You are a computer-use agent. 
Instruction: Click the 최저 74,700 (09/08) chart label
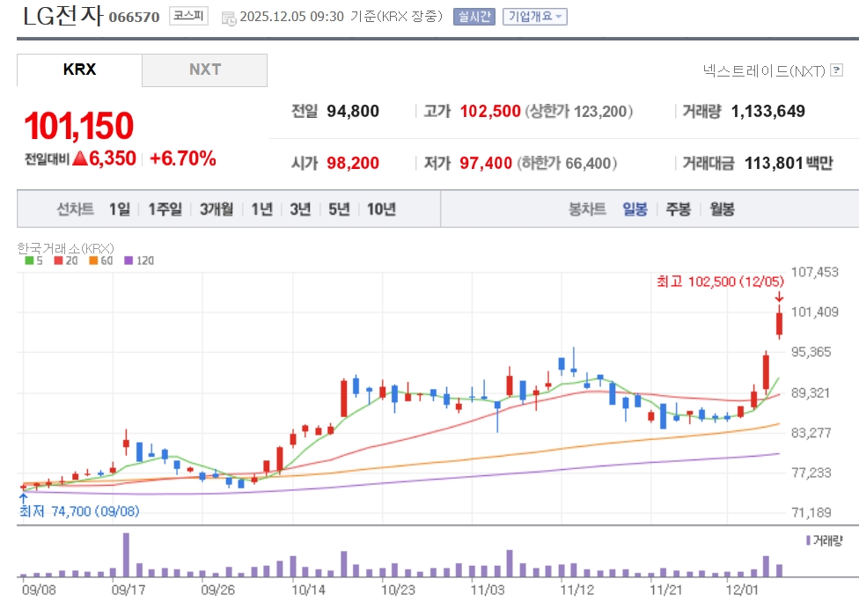[79, 511]
